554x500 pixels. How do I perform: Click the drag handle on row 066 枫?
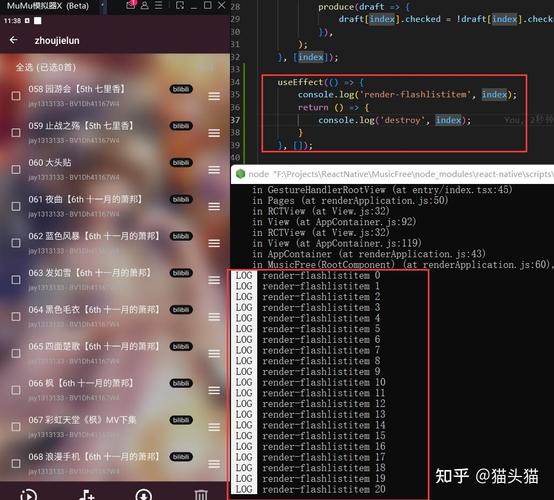[214, 390]
